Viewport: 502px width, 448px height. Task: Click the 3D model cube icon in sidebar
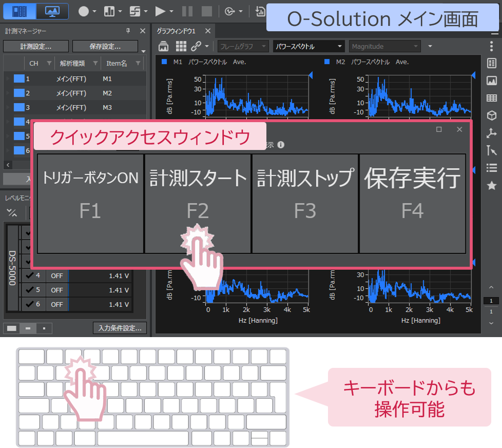click(x=492, y=115)
